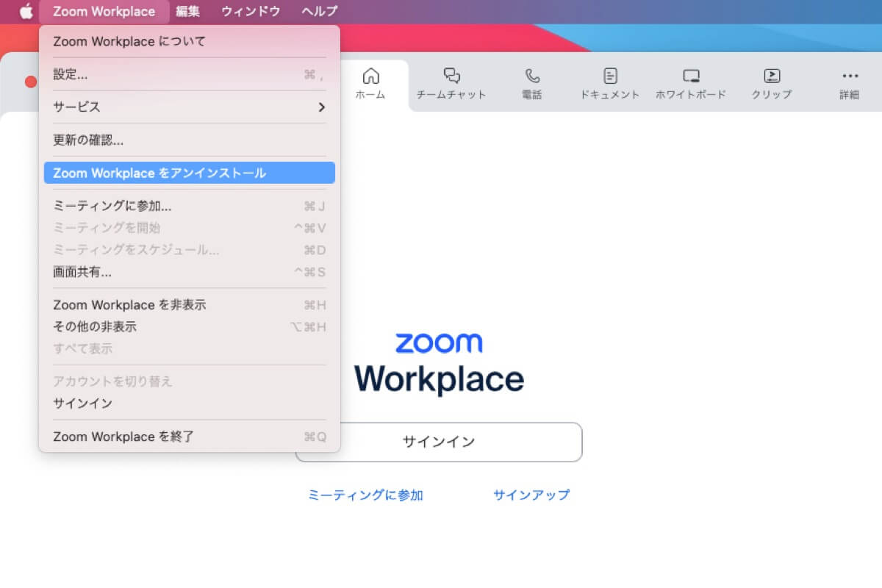Click the ミーティングに参加 link
This screenshot has height=588, width=882.
[365, 495]
